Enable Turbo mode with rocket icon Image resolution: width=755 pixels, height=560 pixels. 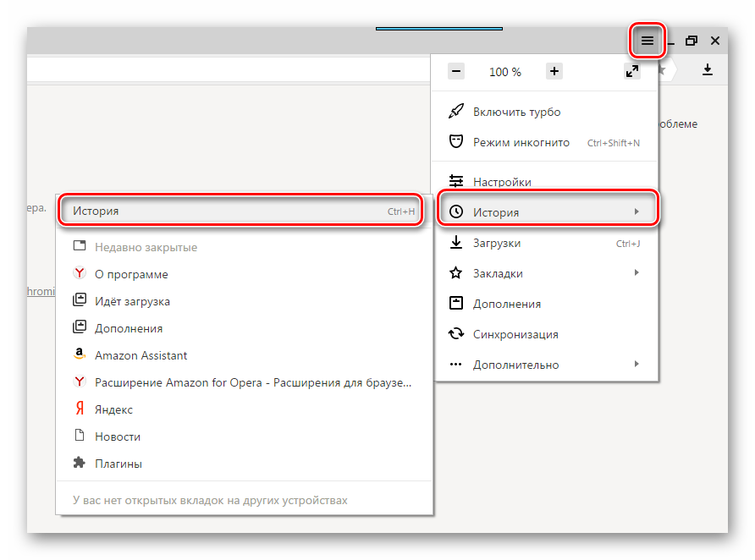pos(516,112)
